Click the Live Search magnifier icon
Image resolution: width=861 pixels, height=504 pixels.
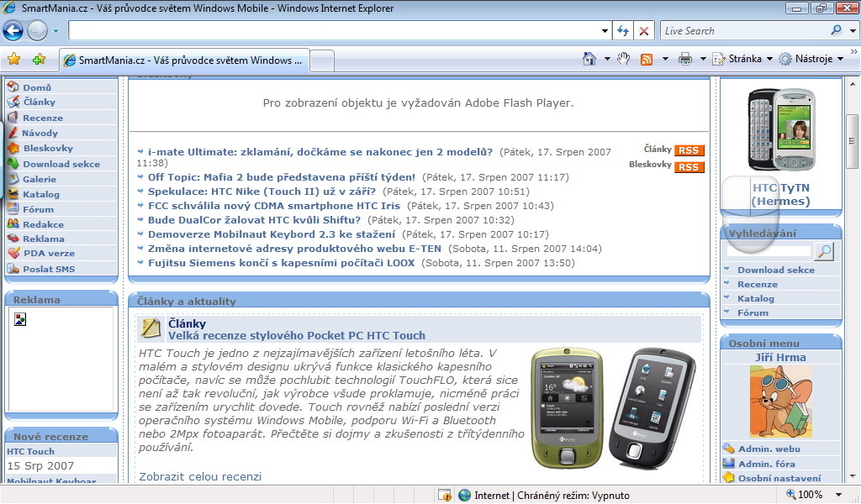point(837,30)
